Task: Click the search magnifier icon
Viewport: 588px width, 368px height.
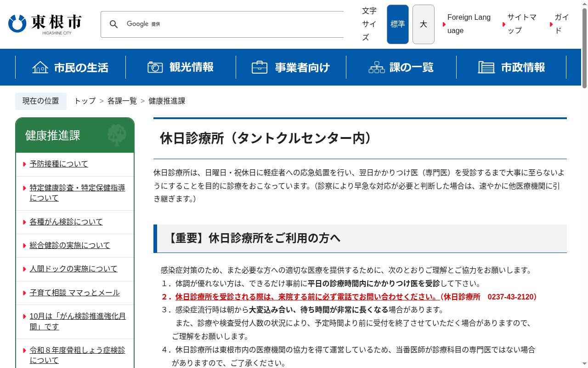Action: click(x=113, y=24)
